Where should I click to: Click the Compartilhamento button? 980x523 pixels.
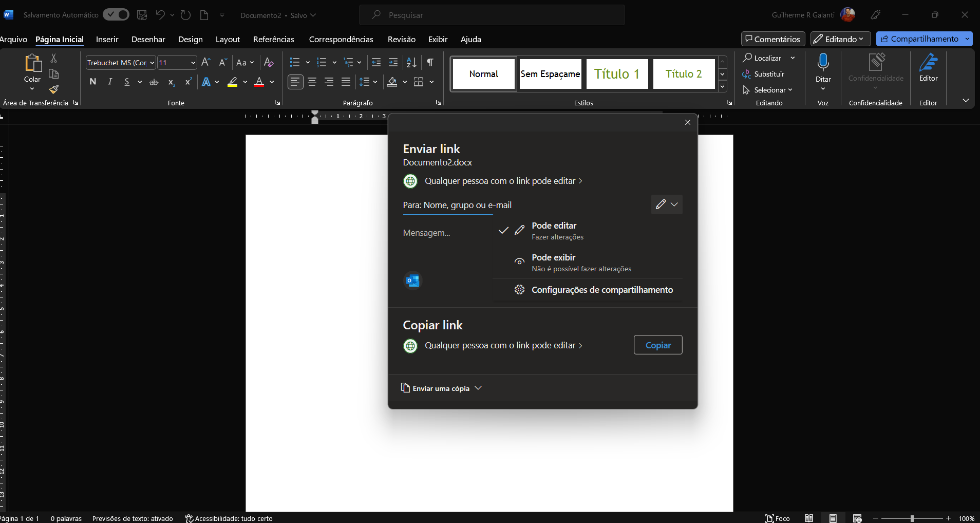pos(919,39)
